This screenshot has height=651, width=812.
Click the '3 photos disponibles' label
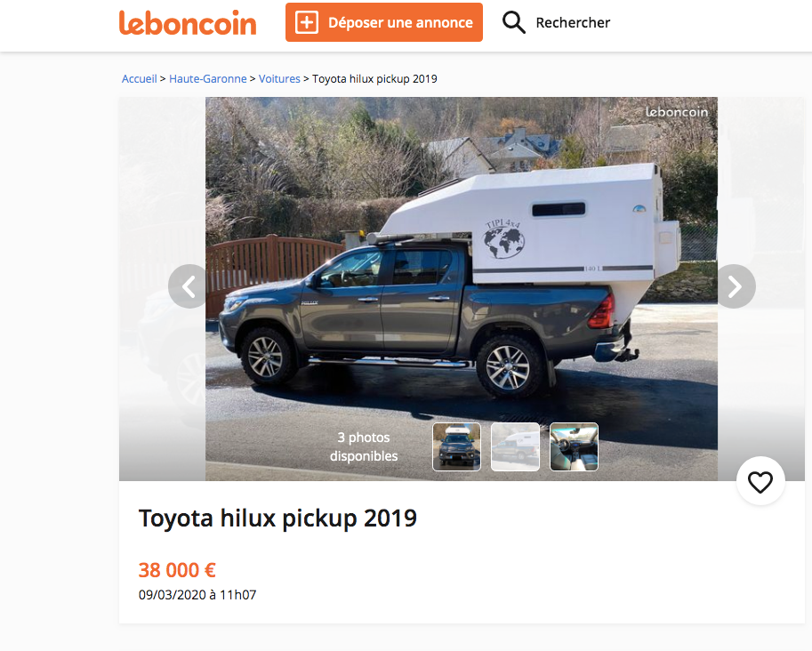[364, 446]
